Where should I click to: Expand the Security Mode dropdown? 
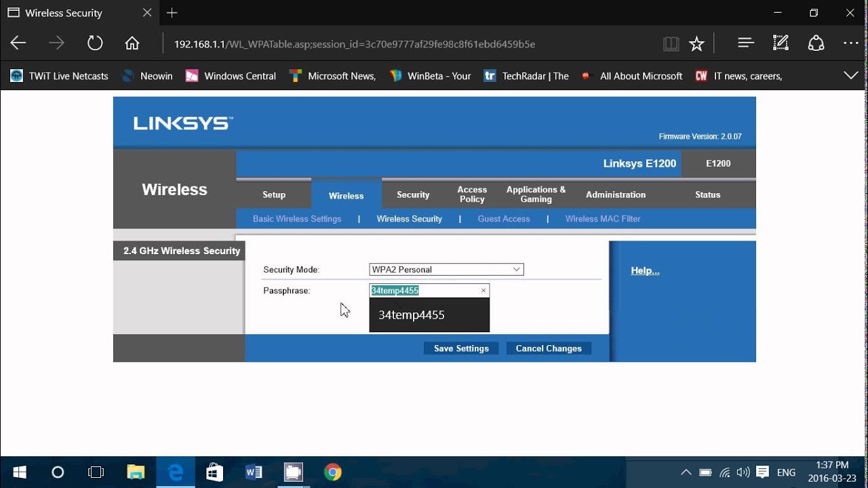tap(446, 270)
